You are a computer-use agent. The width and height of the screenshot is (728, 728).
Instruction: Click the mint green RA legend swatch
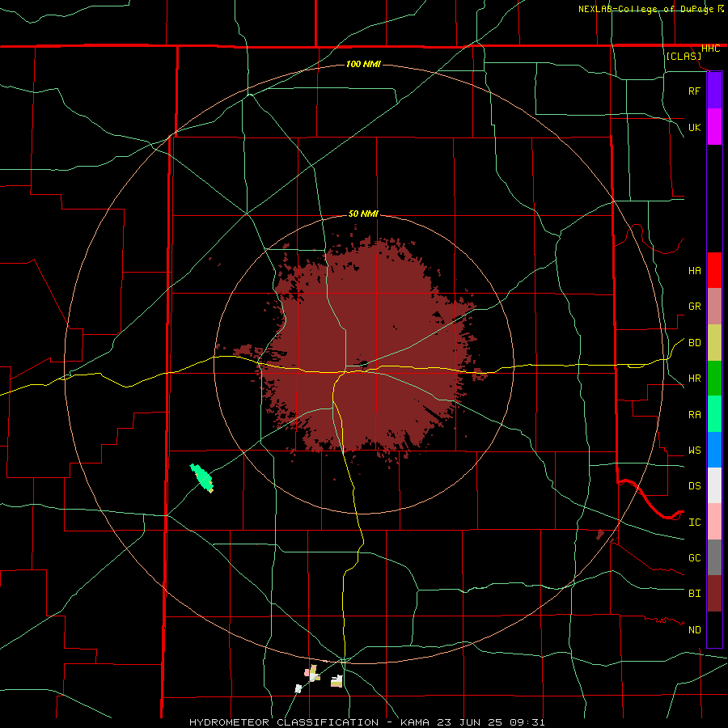[x=714, y=414]
